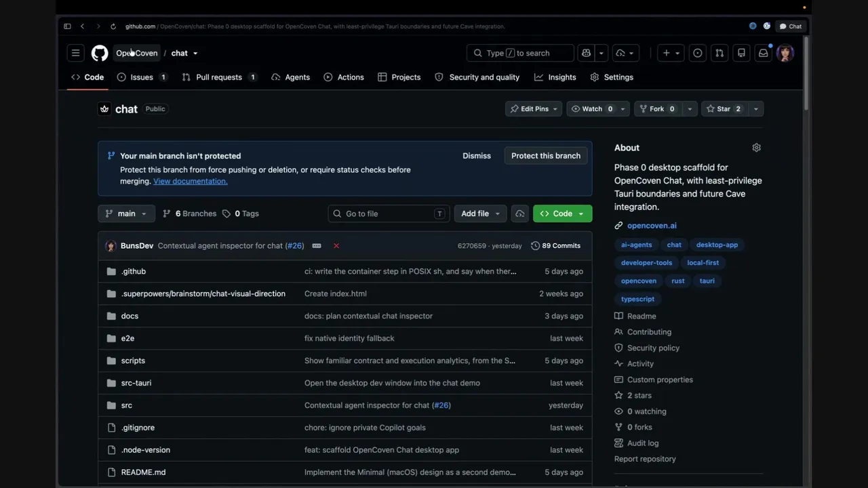This screenshot has height=488, width=868.
Task: Open the cloud agent icon next to Add file
Action: 520,213
